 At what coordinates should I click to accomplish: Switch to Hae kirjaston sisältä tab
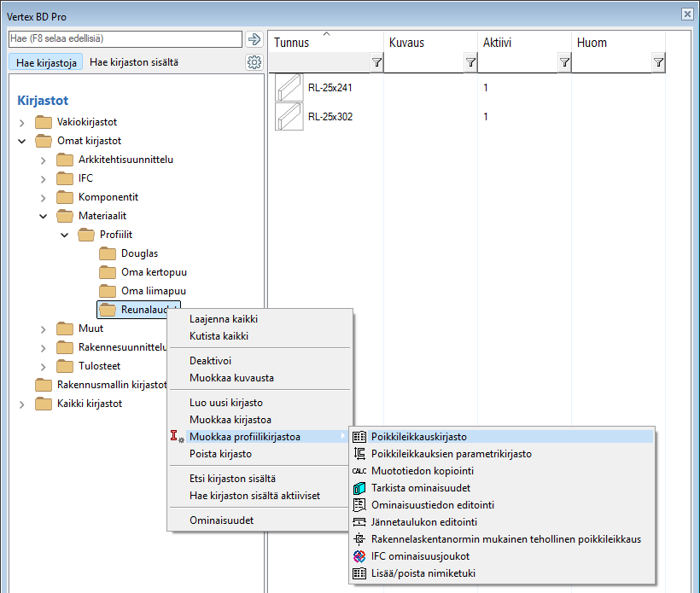click(134, 62)
